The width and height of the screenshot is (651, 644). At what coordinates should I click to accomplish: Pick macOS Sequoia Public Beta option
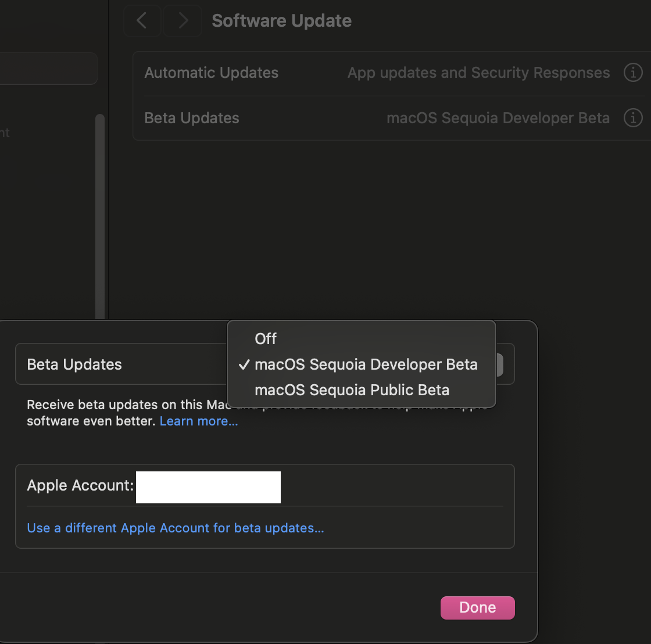[352, 390]
